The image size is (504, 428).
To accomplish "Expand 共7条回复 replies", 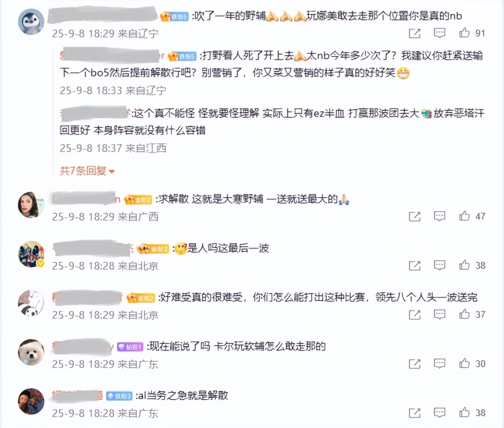I will [x=87, y=171].
